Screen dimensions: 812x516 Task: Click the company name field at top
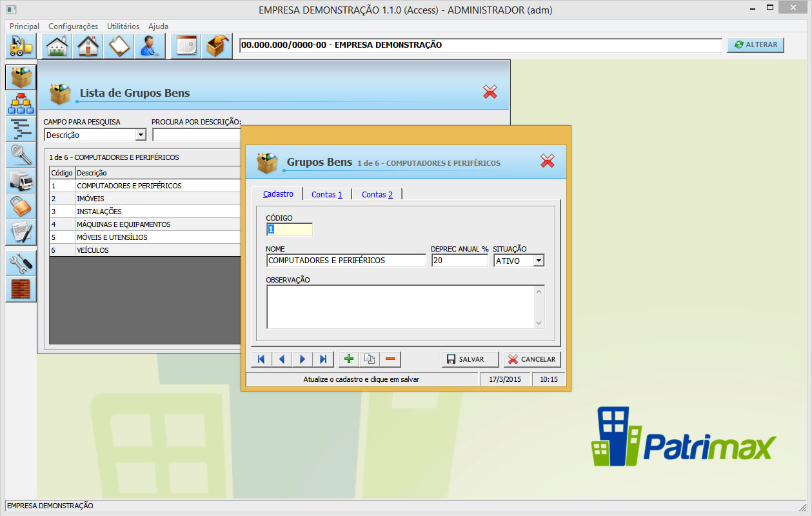click(x=480, y=45)
